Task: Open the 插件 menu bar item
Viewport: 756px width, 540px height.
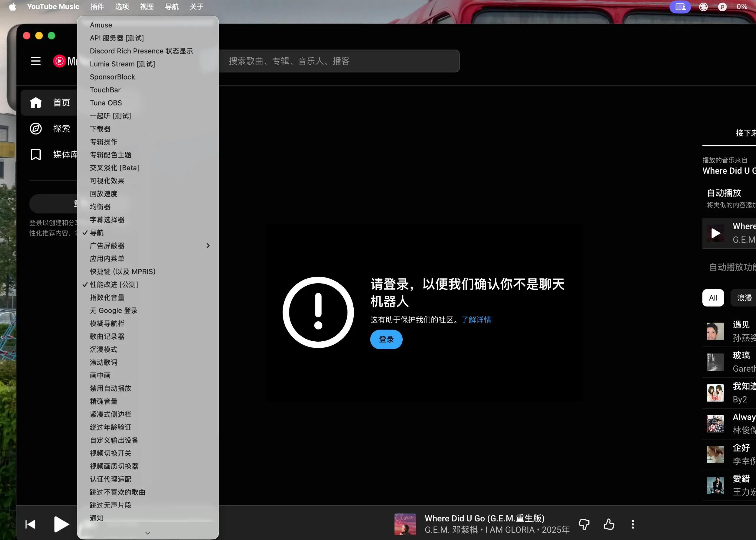Action: pos(97,7)
